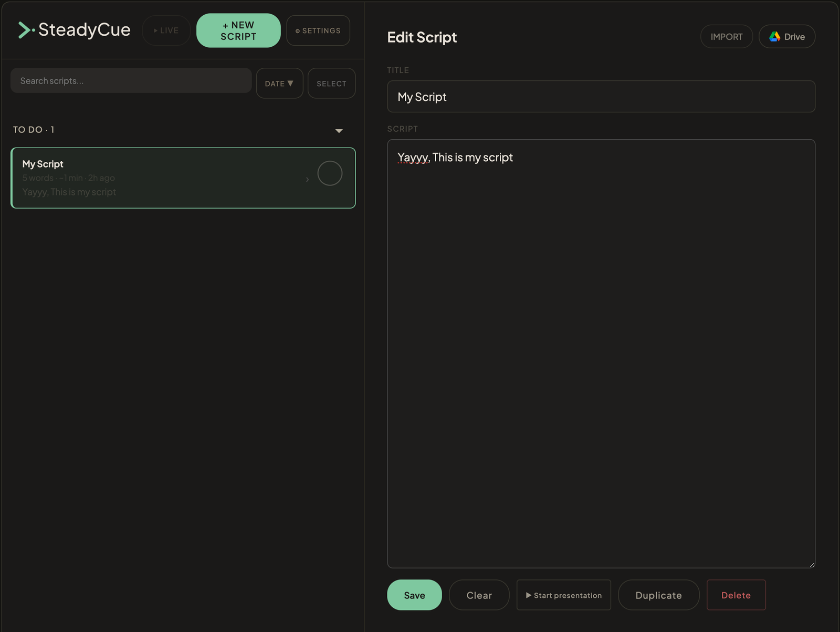Duplicate the script

point(658,595)
